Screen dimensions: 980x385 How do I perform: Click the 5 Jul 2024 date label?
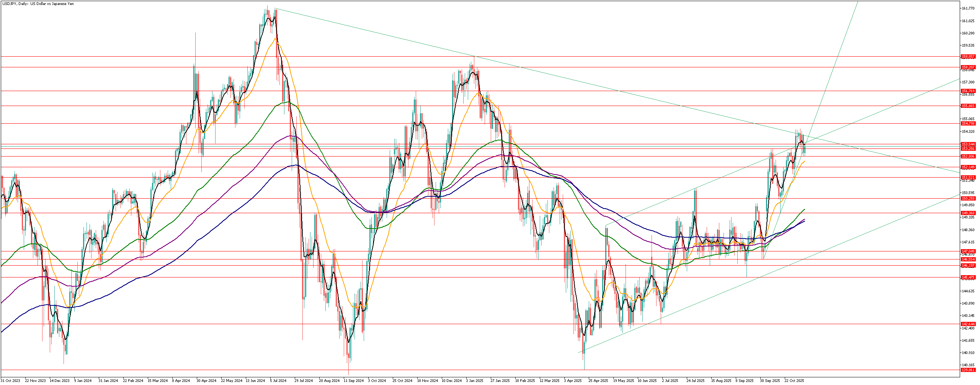[278, 381]
